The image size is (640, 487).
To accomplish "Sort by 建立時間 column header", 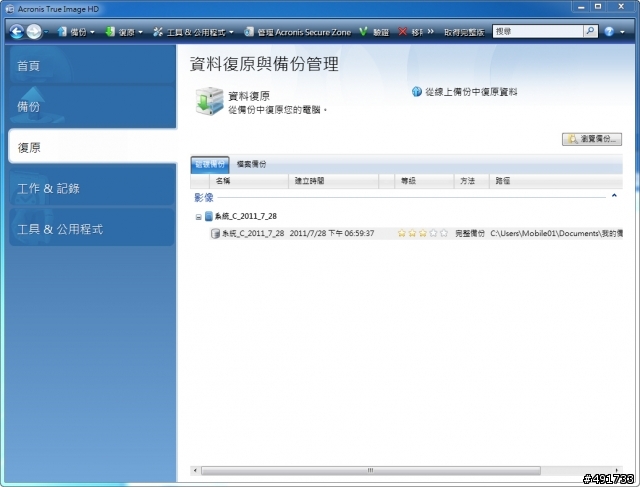I will 333,181.
